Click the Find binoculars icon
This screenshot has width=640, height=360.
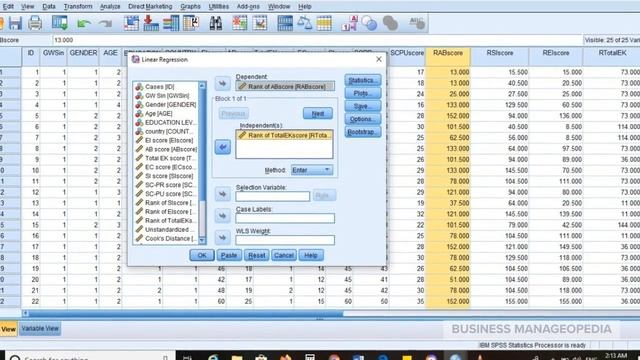(216, 23)
